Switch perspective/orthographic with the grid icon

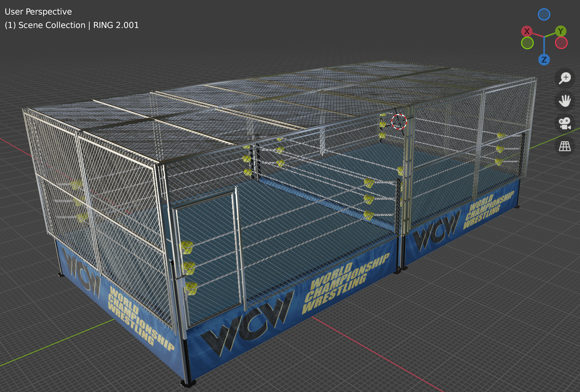point(565,146)
